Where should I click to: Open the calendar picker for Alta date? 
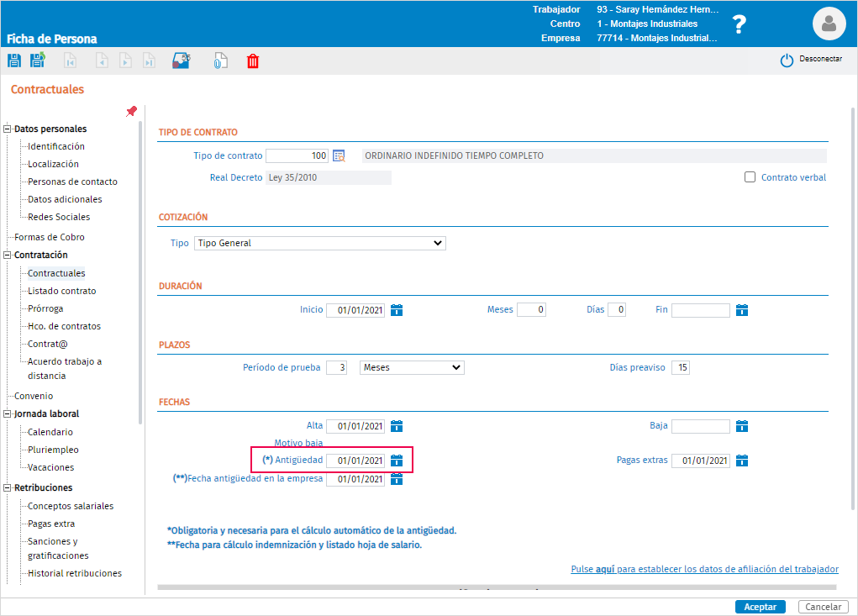pos(397,426)
